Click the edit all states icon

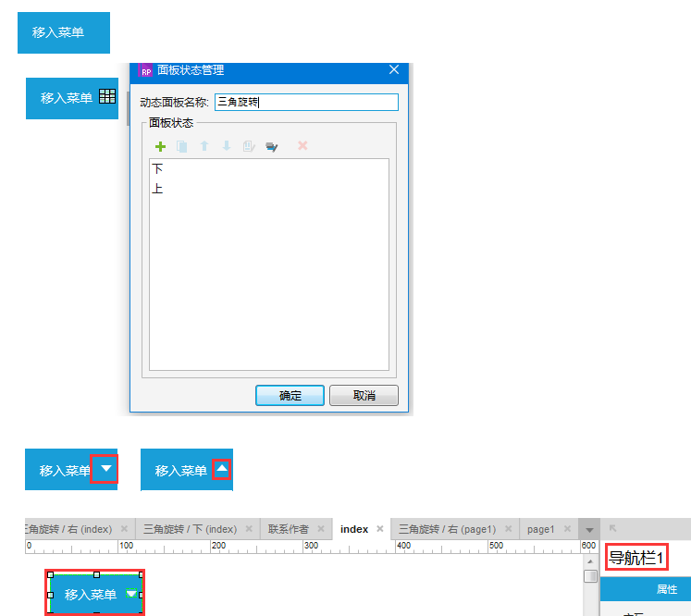coord(272,146)
